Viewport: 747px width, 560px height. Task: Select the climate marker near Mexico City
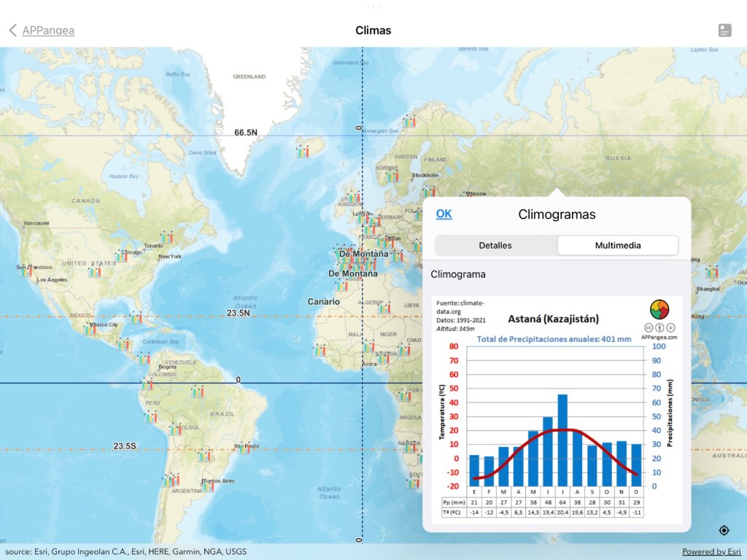click(90, 329)
